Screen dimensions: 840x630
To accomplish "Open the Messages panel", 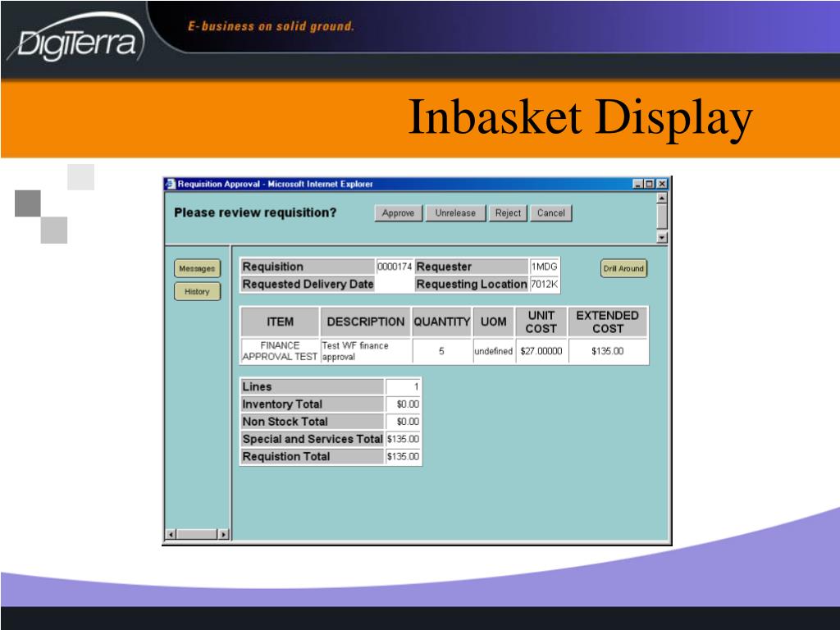I will tap(197, 268).
